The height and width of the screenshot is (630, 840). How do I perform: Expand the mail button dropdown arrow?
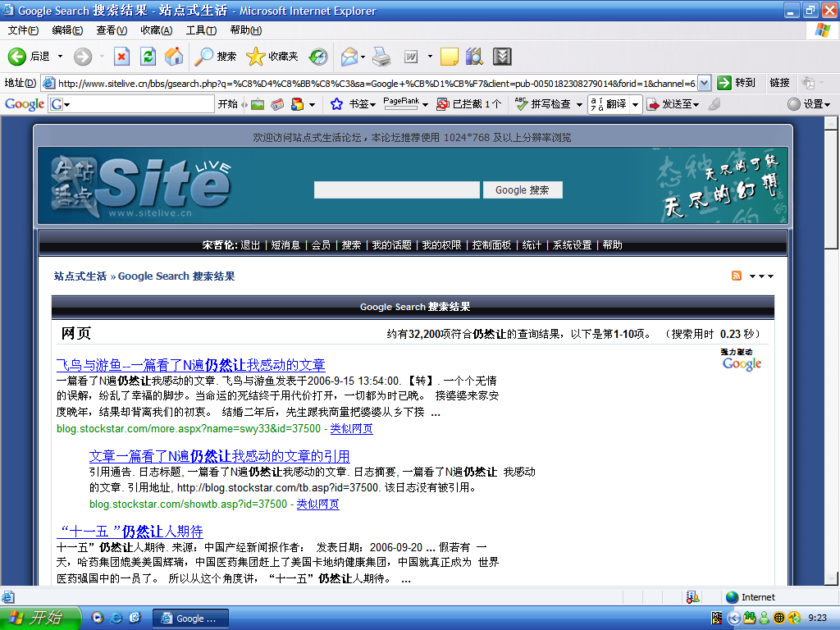363,57
